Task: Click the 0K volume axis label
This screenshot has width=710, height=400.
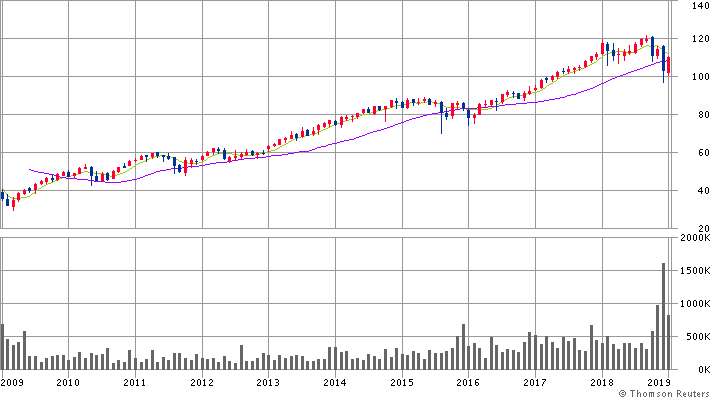Action: [x=704, y=370]
